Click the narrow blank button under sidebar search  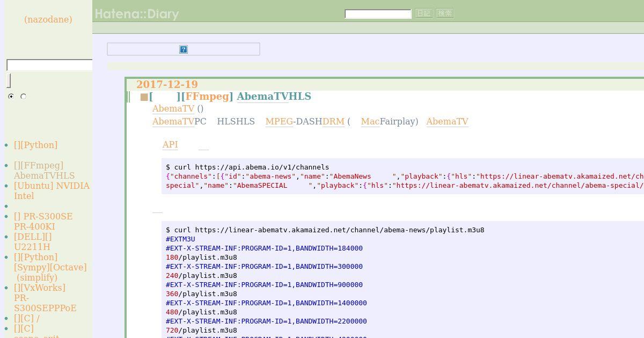click(x=9, y=80)
